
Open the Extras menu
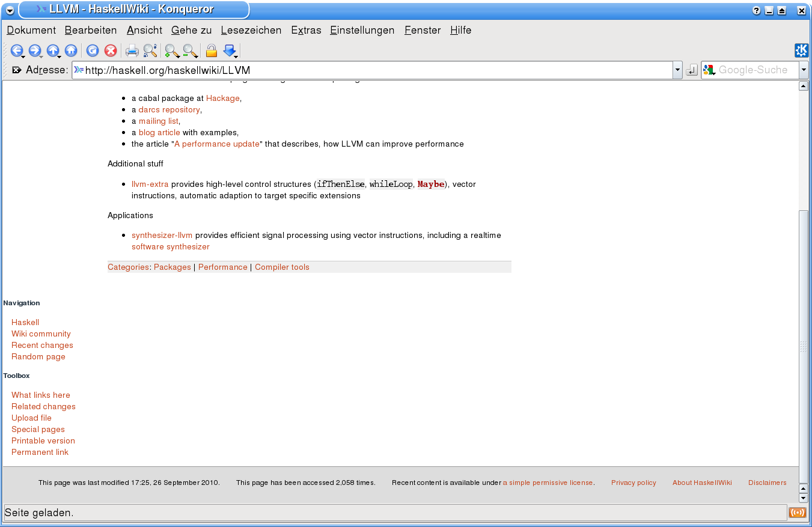[307, 30]
